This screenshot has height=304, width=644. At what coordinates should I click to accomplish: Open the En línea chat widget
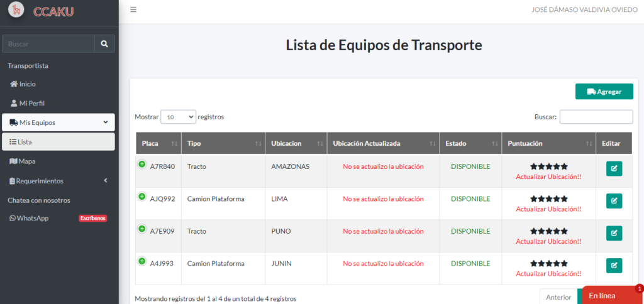tap(608, 295)
